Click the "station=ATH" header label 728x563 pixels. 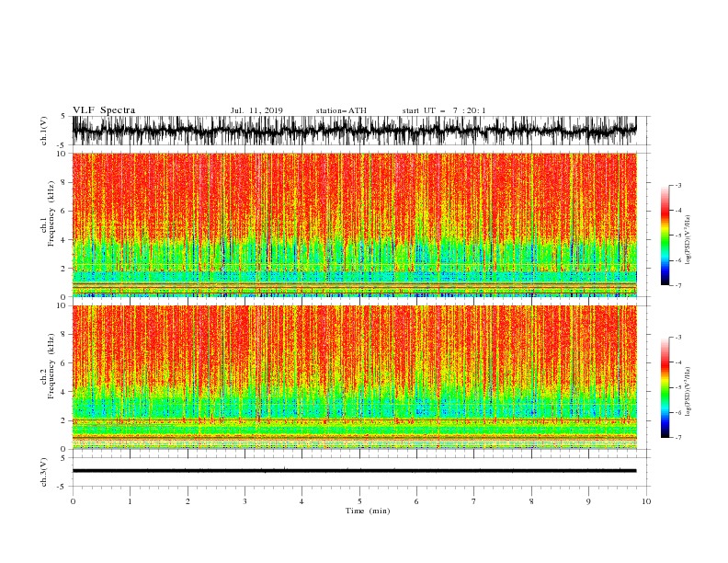pyautogui.click(x=341, y=110)
